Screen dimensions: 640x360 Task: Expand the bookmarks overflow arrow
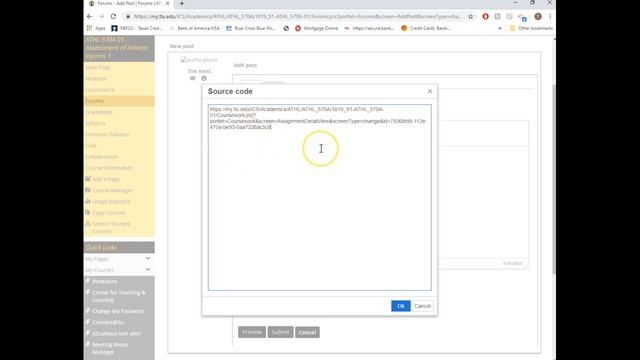pos(500,29)
